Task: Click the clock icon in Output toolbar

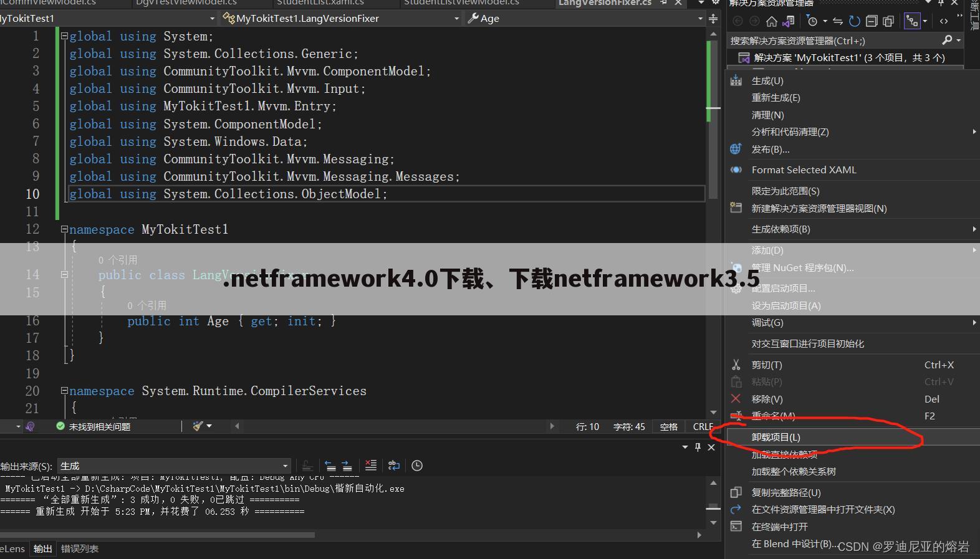Action: [x=417, y=466]
